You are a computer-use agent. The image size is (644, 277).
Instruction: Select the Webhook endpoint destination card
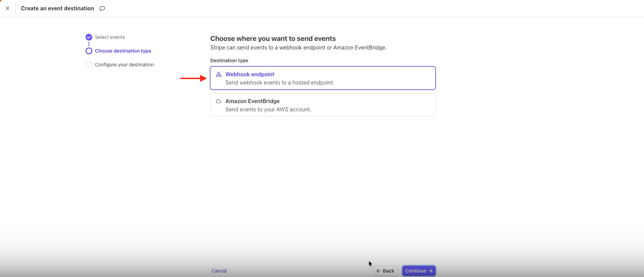(x=323, y=78)
